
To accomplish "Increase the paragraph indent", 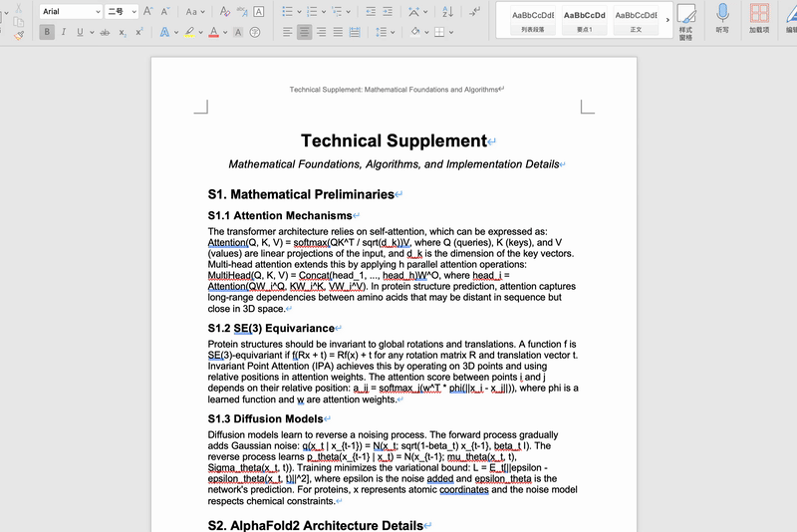I will (388, 11).
